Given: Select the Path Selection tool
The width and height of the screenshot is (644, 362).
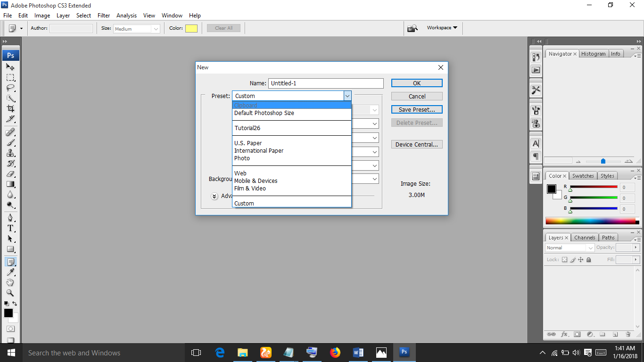Looking at the screenshot, I should [x=10, y=239].
